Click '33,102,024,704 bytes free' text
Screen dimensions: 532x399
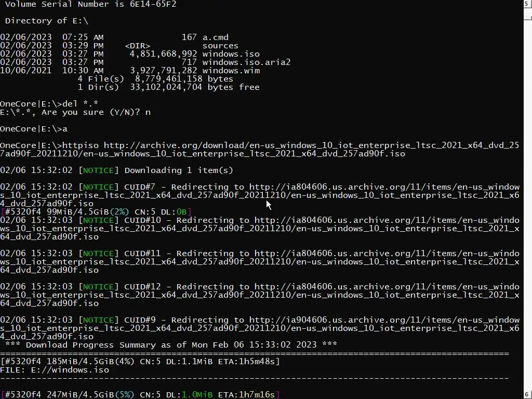click(195, 87)
